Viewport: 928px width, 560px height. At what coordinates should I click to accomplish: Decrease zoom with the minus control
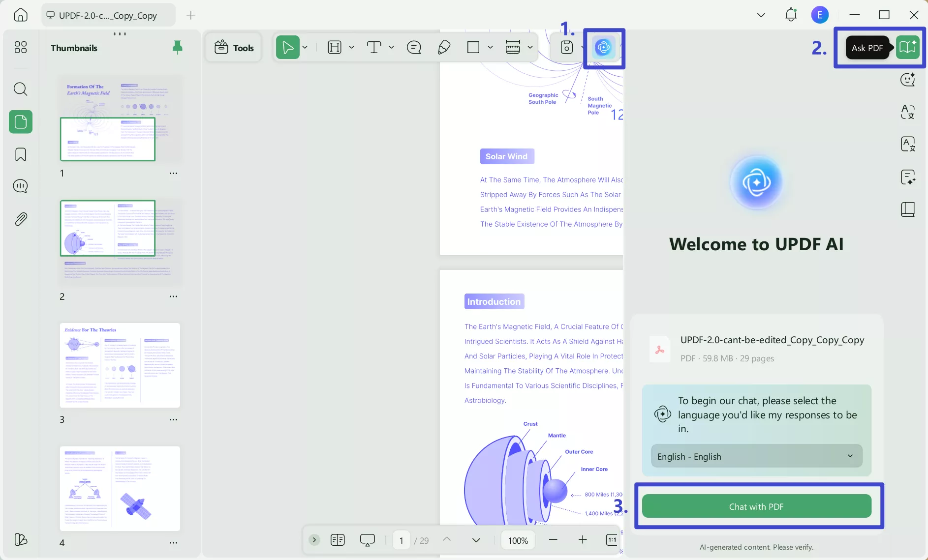pos(554,540)
